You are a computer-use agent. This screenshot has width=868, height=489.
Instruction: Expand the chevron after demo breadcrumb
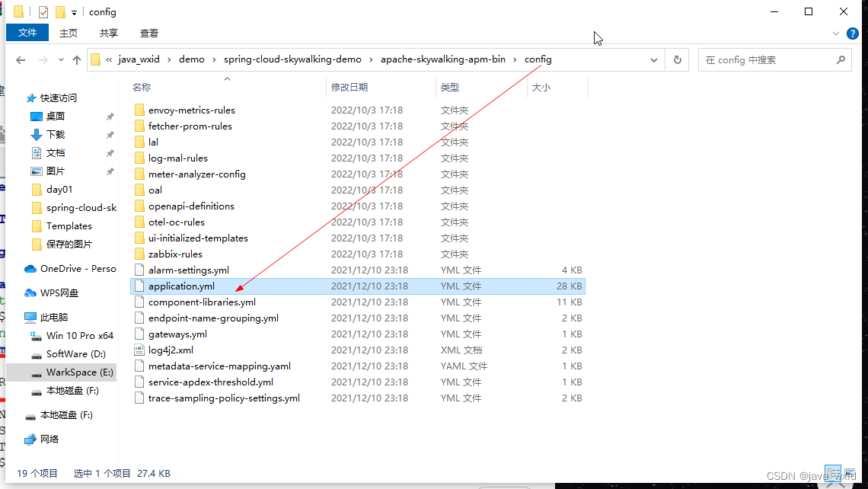pos(214,60)
